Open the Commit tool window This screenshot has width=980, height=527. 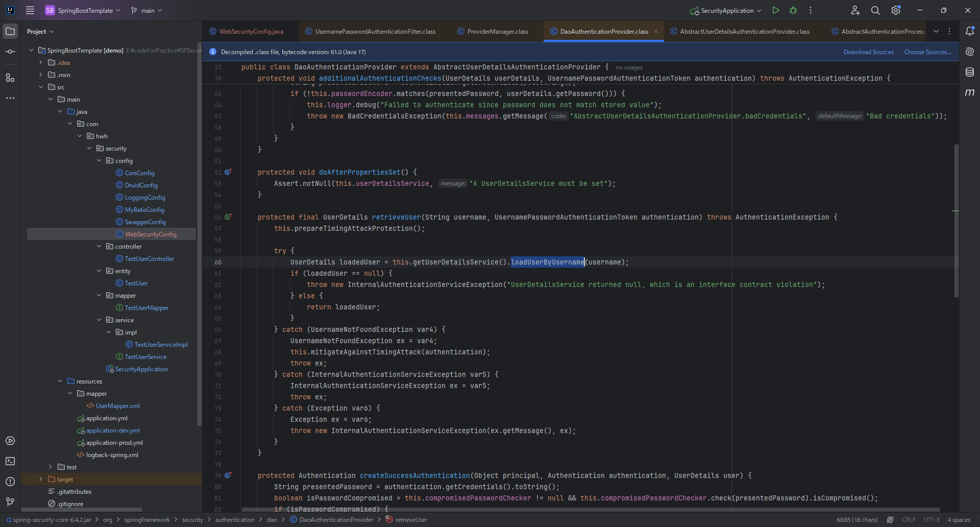coord(10,52)
